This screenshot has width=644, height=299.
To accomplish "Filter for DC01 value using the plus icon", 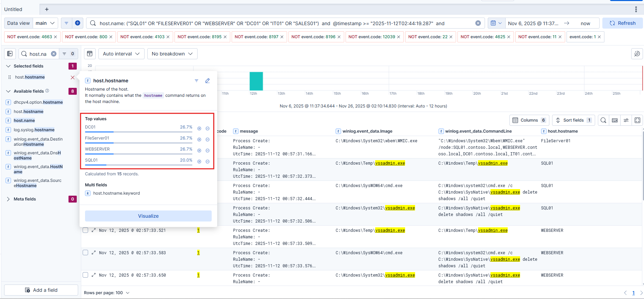I will tap(199, 128).
